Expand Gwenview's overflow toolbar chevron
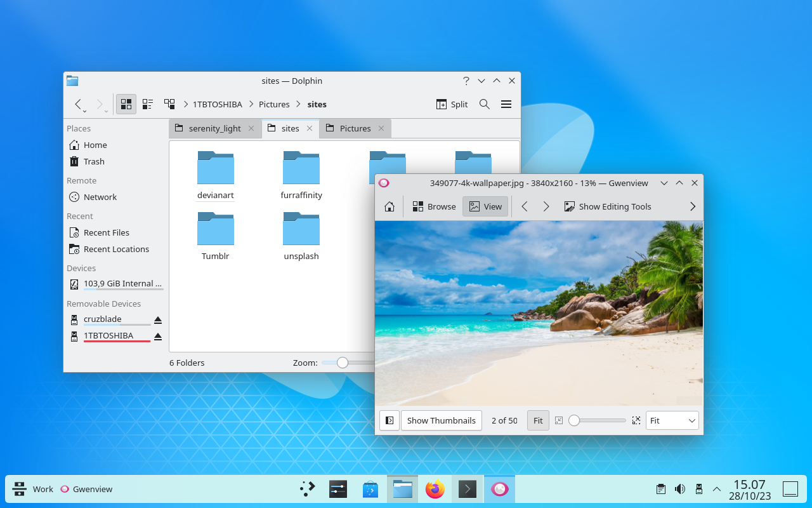This screenshot has width=812, height=508. coord(693,206)
